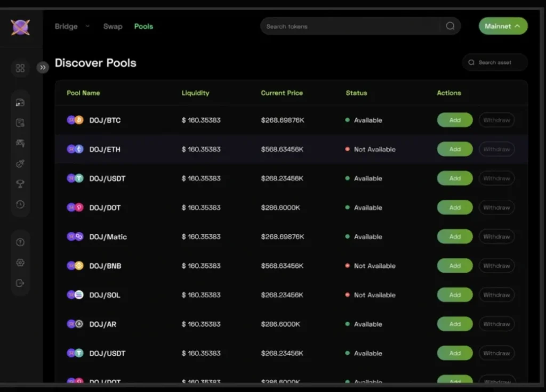
Task: Open the settings gear icon
Action: [x=20, y=263]
